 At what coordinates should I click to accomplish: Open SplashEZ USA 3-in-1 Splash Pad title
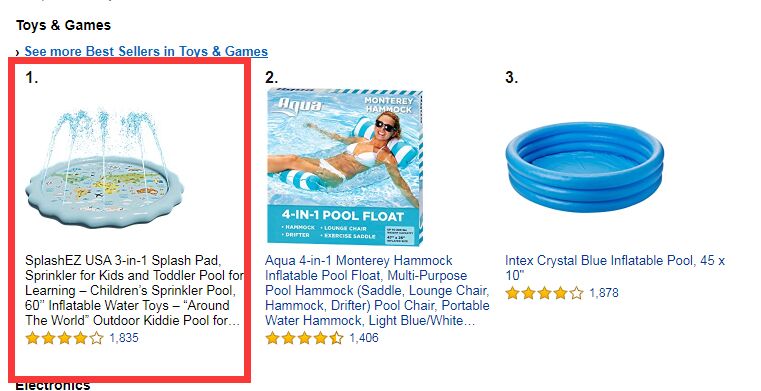134,290
